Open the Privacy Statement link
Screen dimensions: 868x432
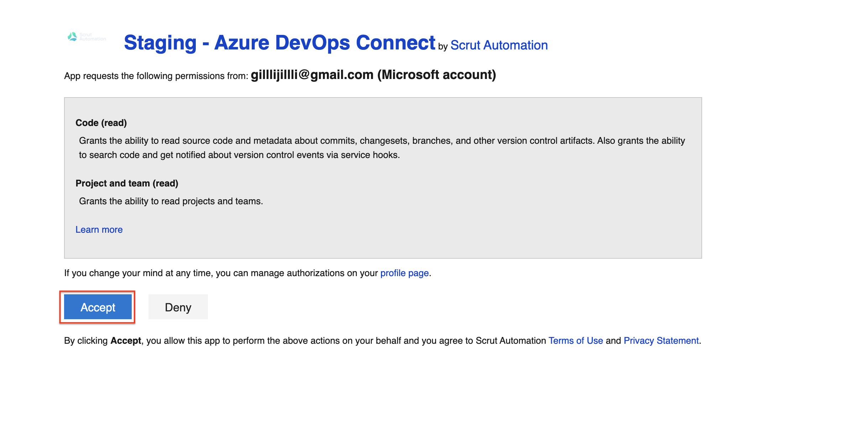click(661, 341)
